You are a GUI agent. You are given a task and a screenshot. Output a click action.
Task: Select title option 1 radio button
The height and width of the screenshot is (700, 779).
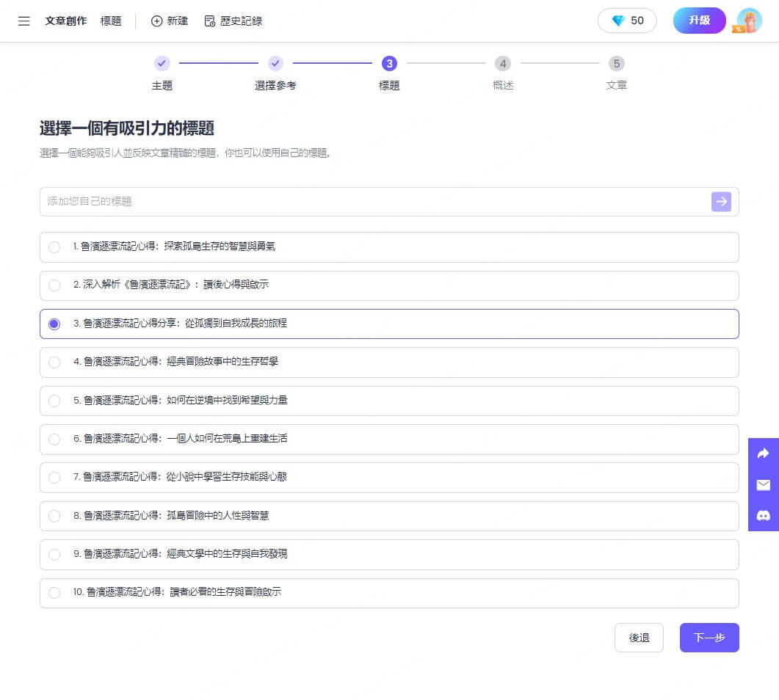point(54,247)
